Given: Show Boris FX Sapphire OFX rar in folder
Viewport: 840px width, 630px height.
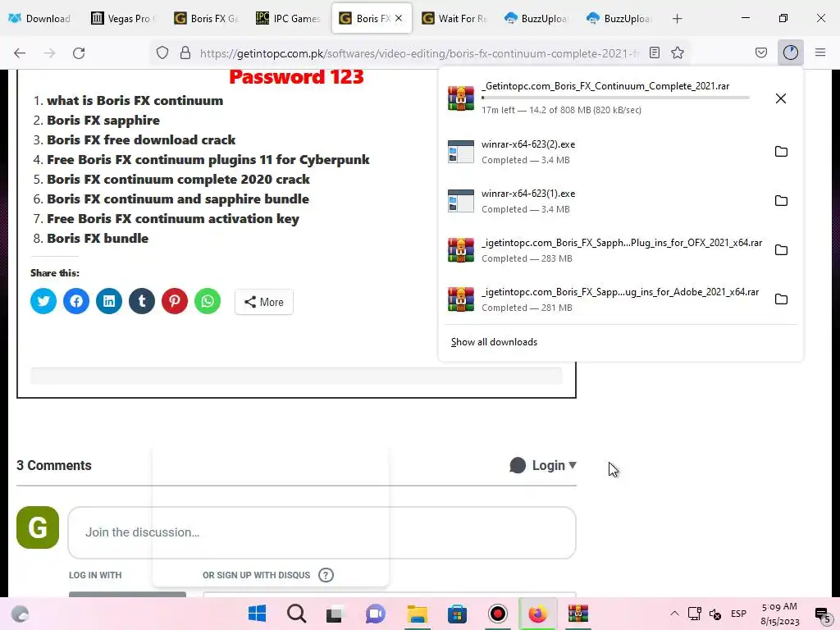Looking at the screenshot, I should 781,250.
